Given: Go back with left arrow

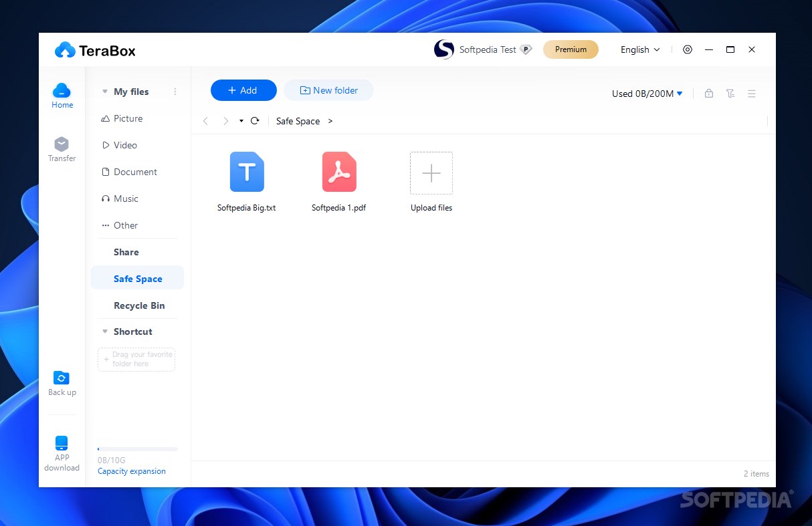Looking at the screenshot, I should pos(206,121).
